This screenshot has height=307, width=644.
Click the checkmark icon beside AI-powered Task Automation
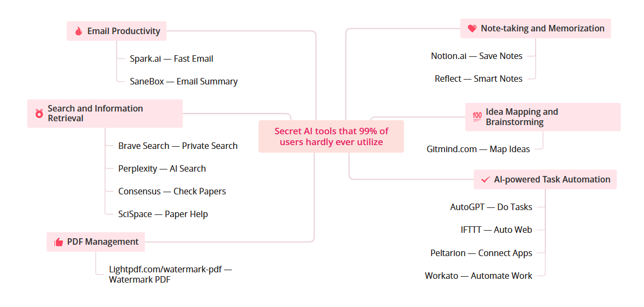tap(486, 180)
